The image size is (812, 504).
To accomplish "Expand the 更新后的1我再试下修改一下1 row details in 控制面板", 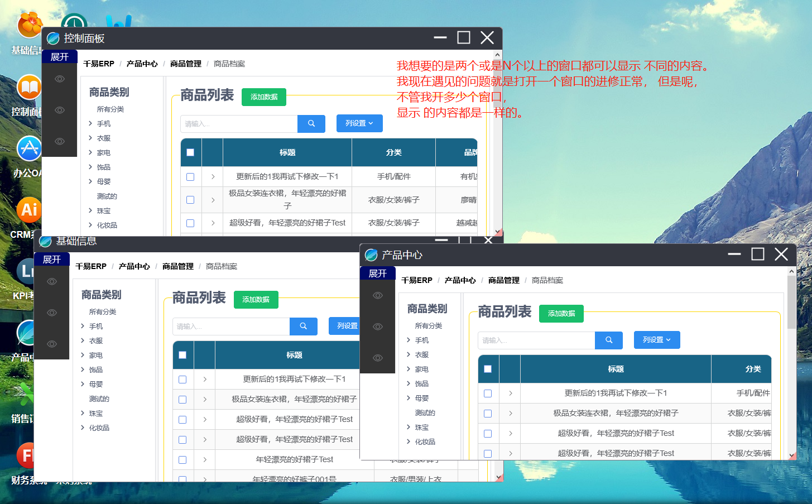I will (x=213, y=177).
